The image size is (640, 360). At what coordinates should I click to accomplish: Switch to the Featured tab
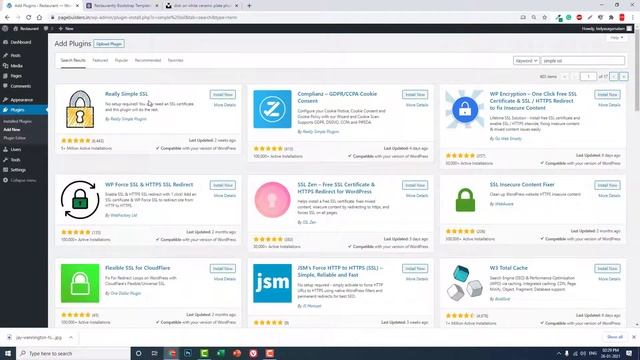(100, 60)
